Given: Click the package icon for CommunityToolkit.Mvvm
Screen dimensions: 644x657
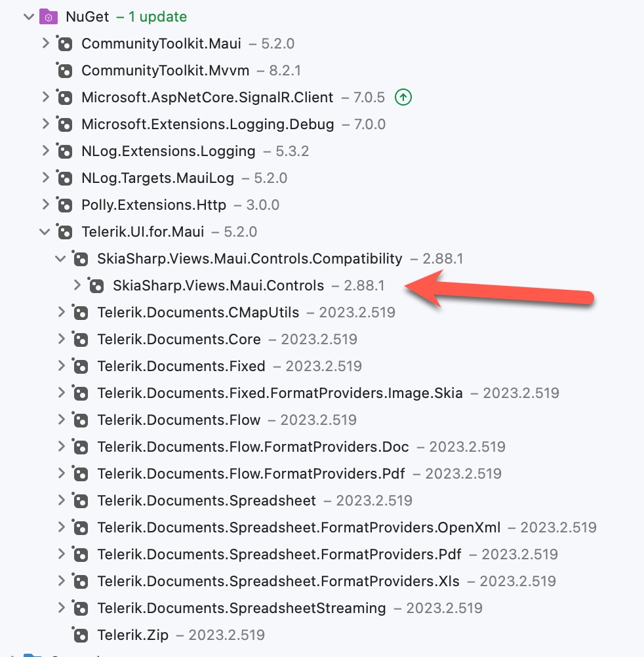Looking at the screenshot, I should [64, 71].
